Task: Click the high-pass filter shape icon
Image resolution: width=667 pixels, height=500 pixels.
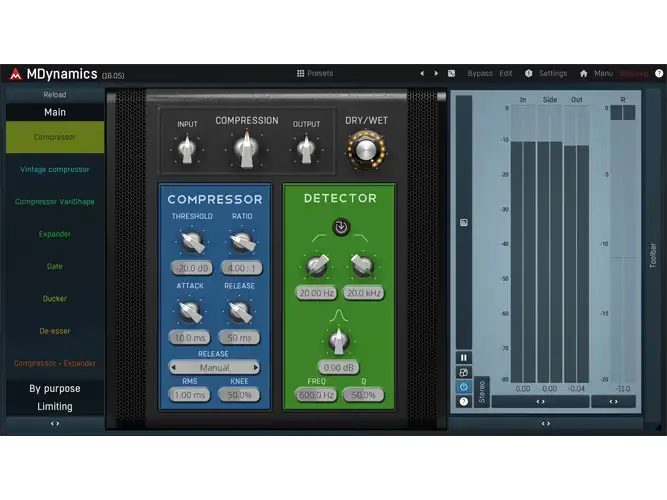Action: coord(318,237)
